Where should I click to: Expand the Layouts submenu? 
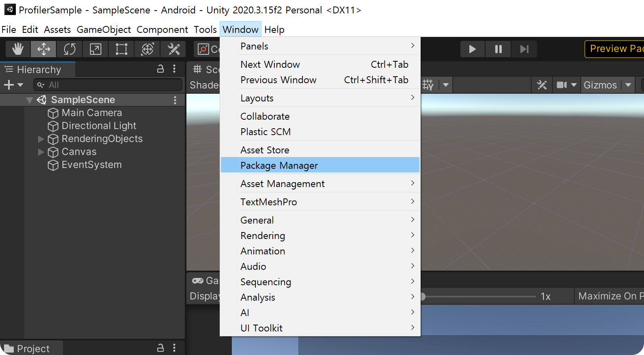320,98
